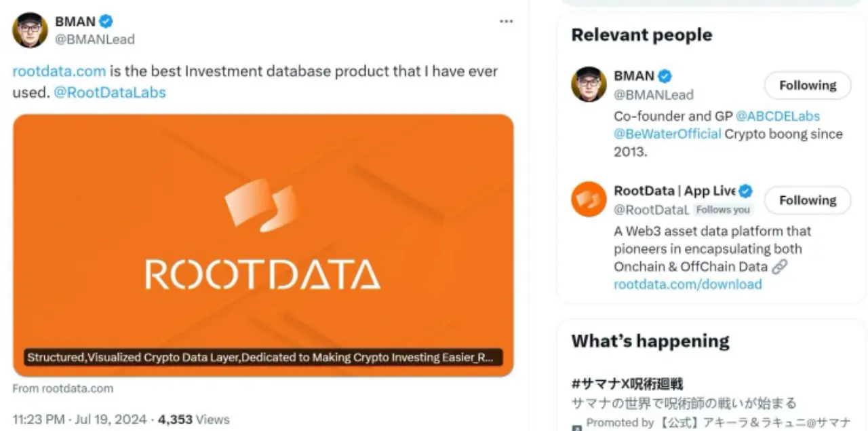
Task: Open the rootdata.com link in tweet text
Action: (59, 71)
